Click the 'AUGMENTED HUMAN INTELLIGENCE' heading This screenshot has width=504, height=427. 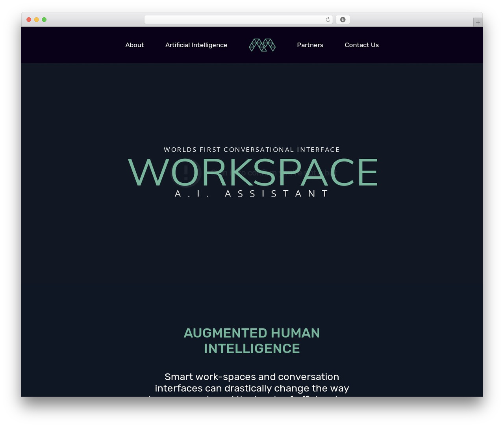pos(252,341)
